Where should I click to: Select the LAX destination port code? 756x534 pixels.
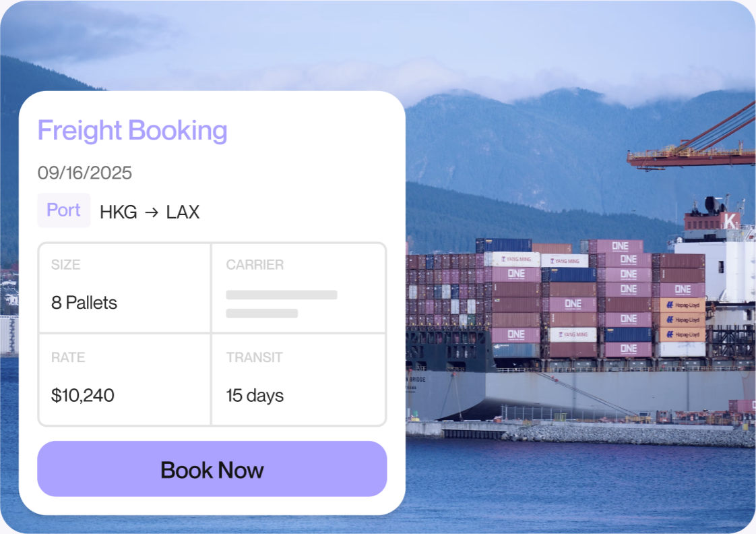tap(183, 212)
